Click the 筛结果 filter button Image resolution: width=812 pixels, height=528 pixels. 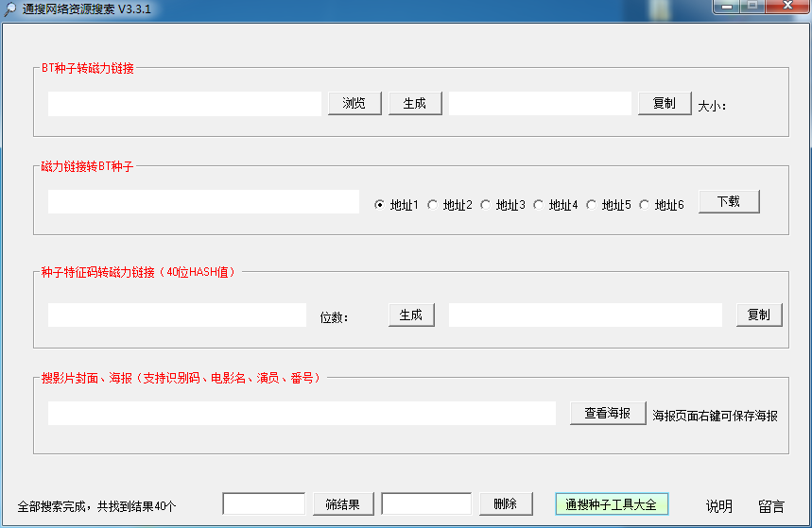pyautogui.click(x=343, y=504)
